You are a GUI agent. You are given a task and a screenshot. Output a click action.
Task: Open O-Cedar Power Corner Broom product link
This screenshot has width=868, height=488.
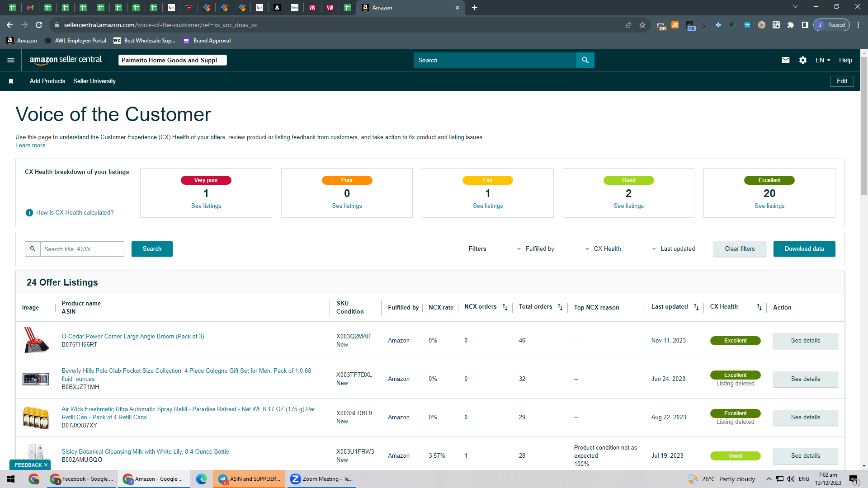133,337
